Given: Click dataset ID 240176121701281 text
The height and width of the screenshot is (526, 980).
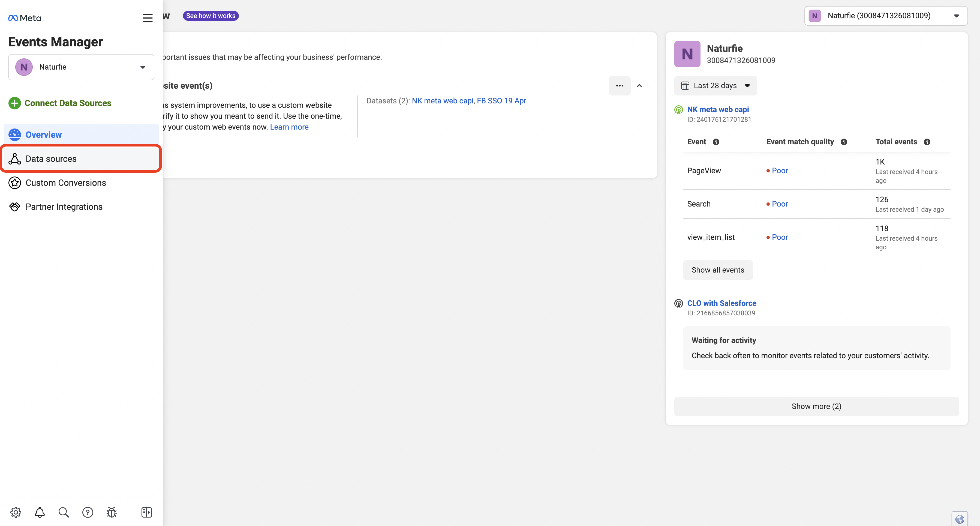Looking at the screenshot, I should [719, 119].
